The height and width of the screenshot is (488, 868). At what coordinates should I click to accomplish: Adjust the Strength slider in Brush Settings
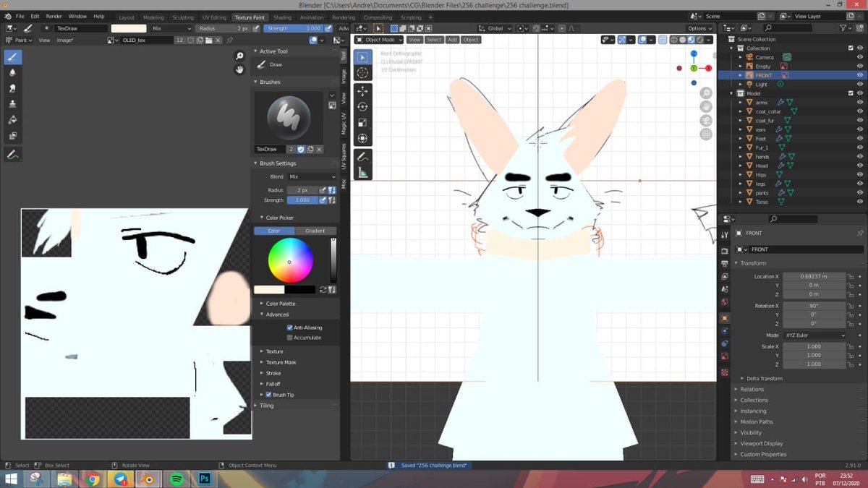303,200
